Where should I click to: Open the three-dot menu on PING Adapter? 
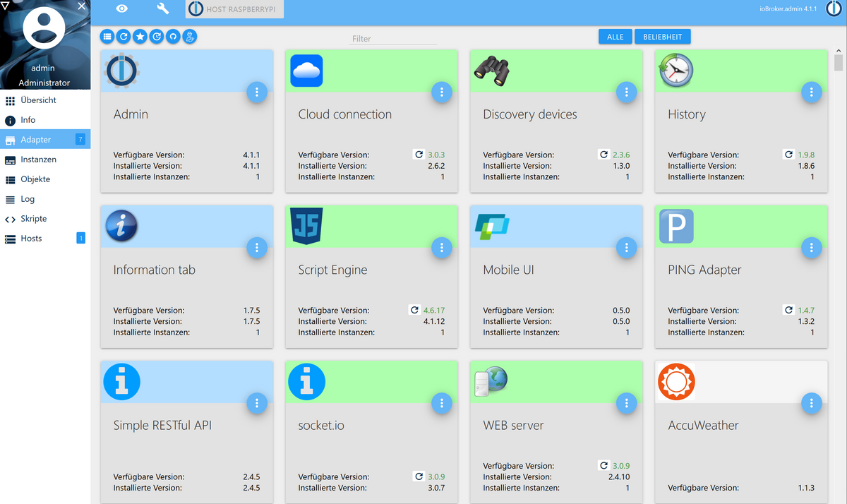click(x=812, y=247)
